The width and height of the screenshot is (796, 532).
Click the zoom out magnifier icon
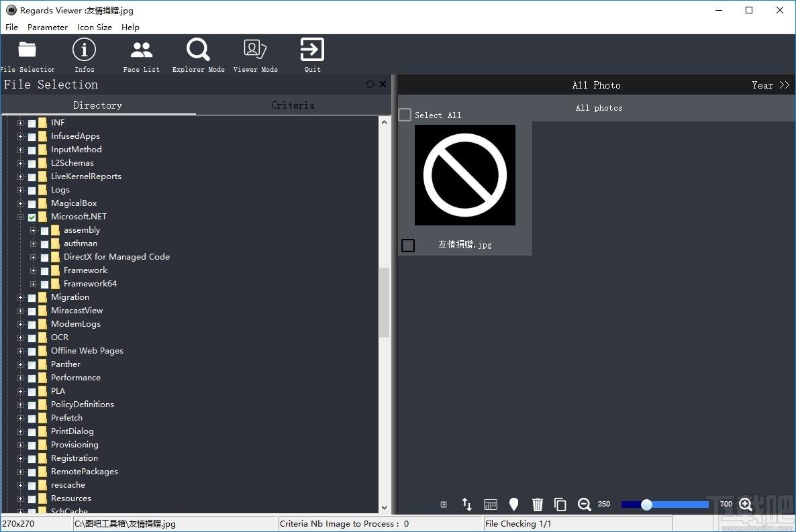pyautogui.click(x=585, y=504)
